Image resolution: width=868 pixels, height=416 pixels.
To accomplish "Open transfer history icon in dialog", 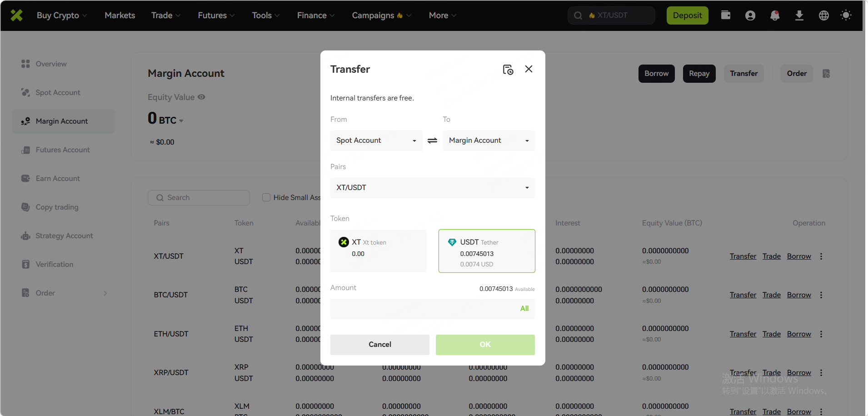I will [508, 70].
